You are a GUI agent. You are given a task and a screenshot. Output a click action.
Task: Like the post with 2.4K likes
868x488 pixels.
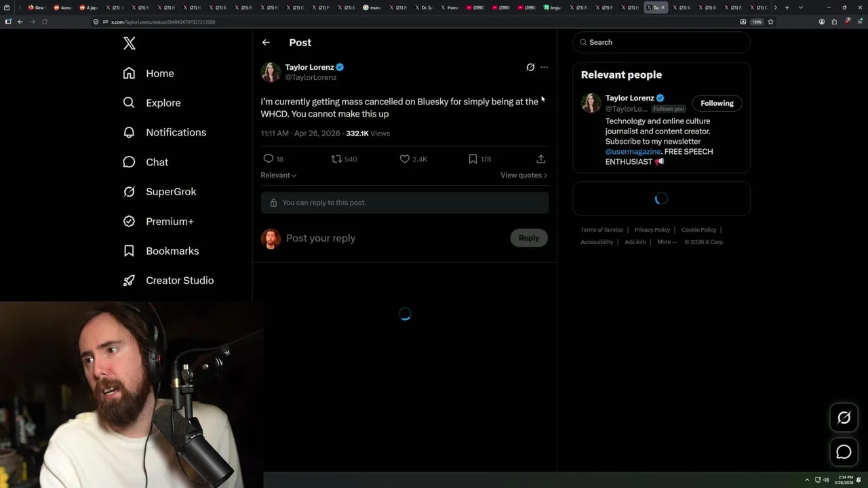click(405, 159)
